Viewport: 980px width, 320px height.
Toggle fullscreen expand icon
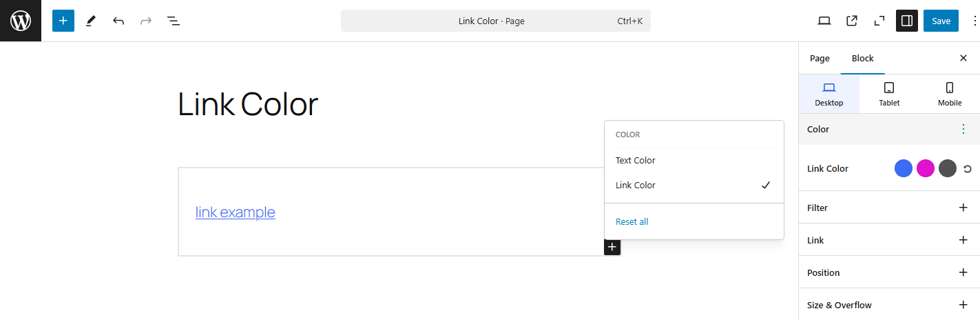click(879, 21)
